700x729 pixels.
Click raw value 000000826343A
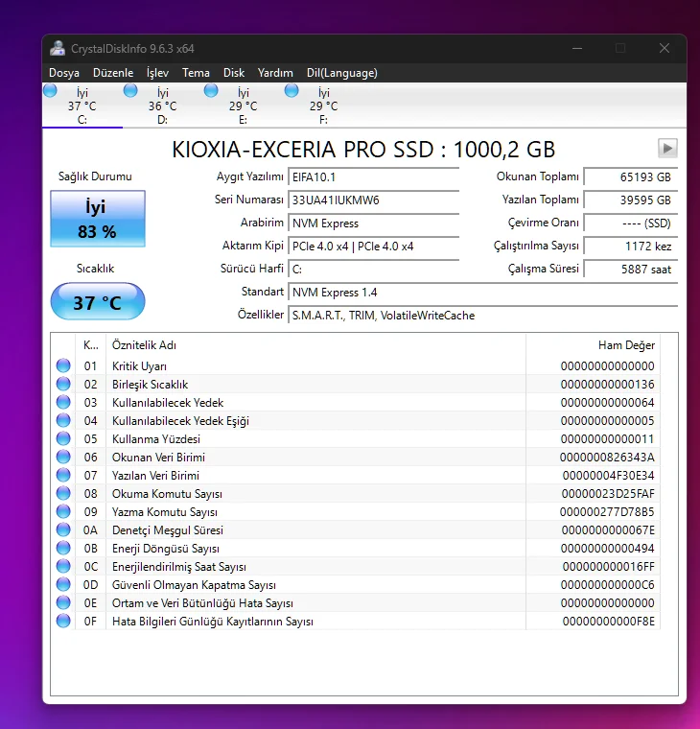tap(607, 457)
